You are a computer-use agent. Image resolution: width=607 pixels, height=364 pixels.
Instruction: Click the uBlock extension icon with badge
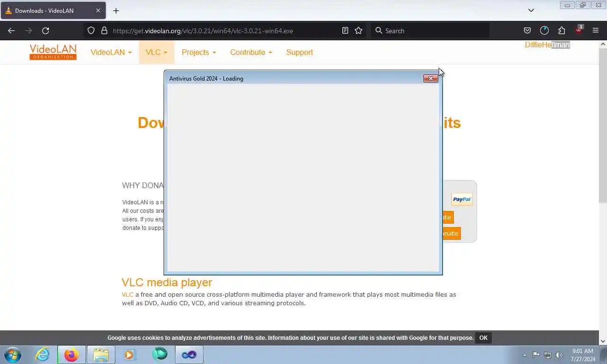tap(579, 30)
